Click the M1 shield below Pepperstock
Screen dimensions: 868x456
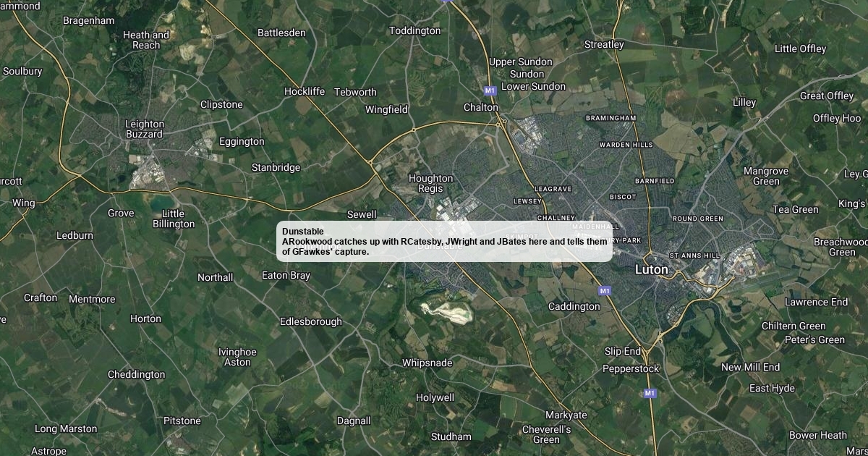(x=650, y=393)
